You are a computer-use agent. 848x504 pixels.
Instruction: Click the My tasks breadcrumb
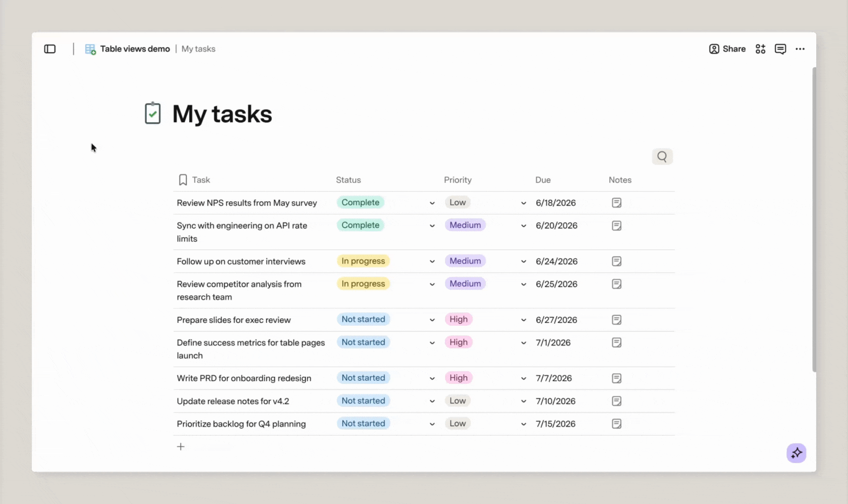click(198, 49)
